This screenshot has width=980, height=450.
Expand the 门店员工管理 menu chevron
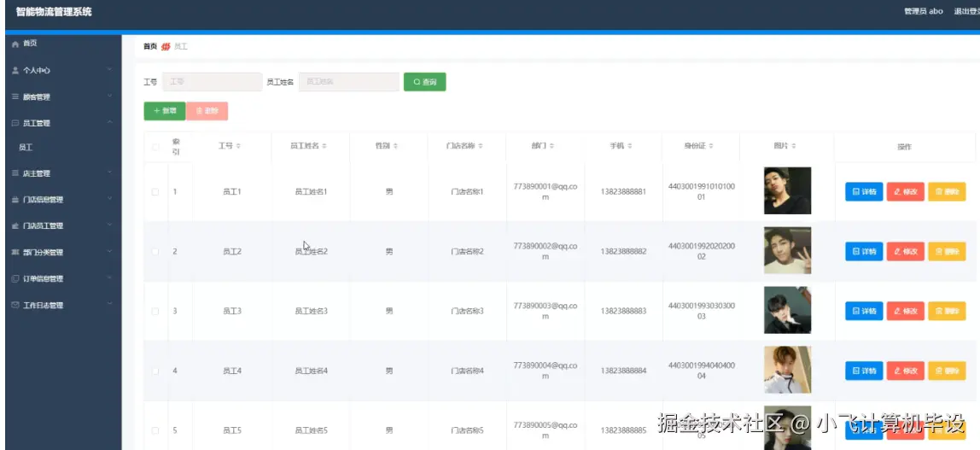(x=109, y=225)
